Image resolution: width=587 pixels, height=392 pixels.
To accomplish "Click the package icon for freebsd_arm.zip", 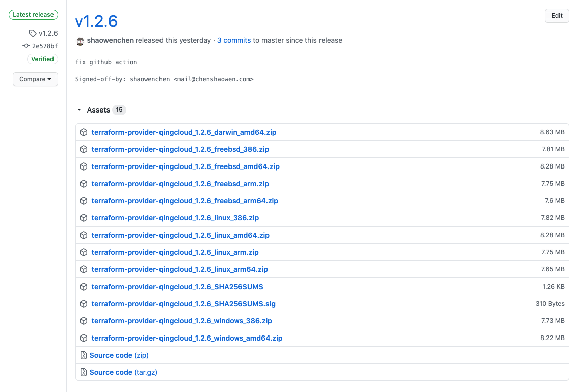I will click(84, 184).
